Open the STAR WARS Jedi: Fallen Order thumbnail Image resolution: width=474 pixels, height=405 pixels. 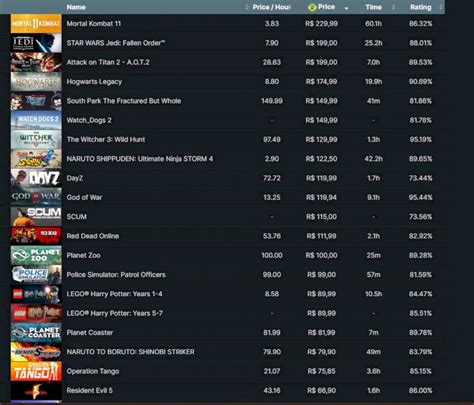click(36, 43)
